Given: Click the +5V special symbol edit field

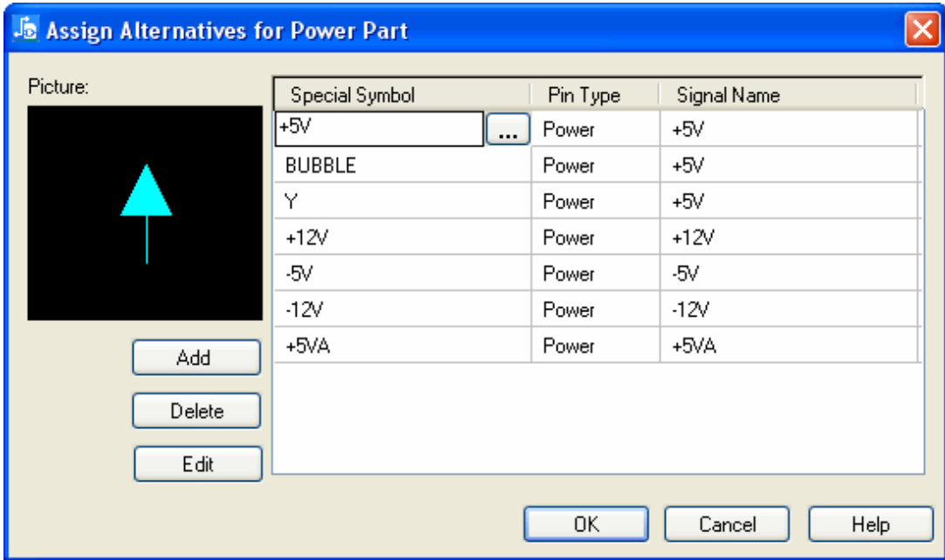Looking at the screenshot, I should point(379,129).
